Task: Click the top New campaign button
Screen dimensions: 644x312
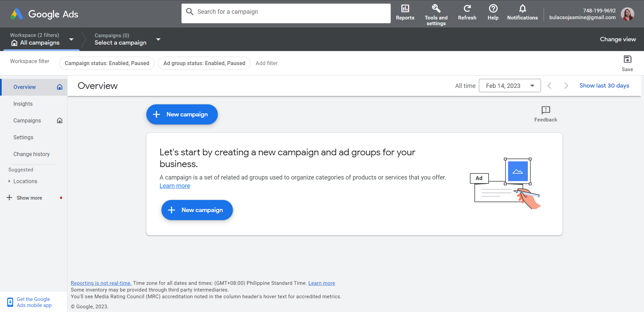Action: click(182, 114)
